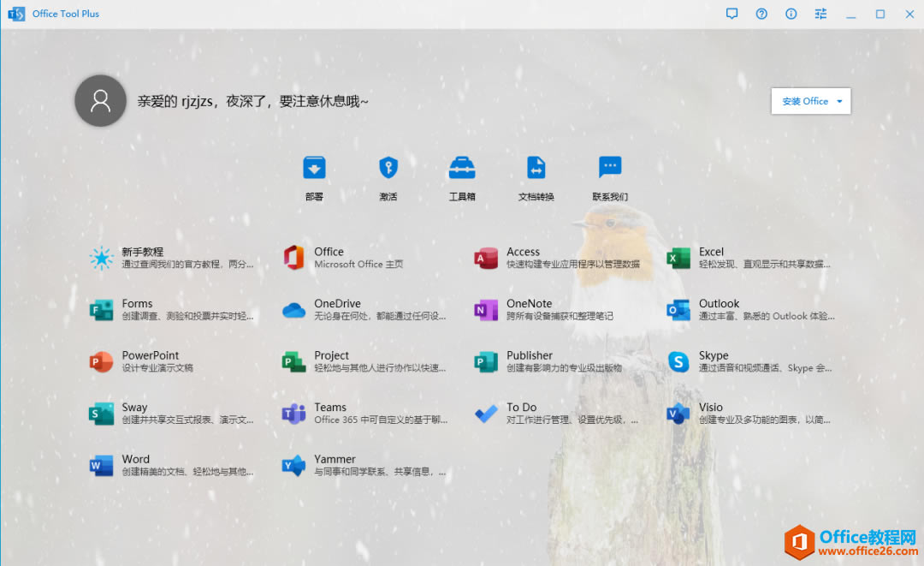Open the Excel link text

click(711, 251)
